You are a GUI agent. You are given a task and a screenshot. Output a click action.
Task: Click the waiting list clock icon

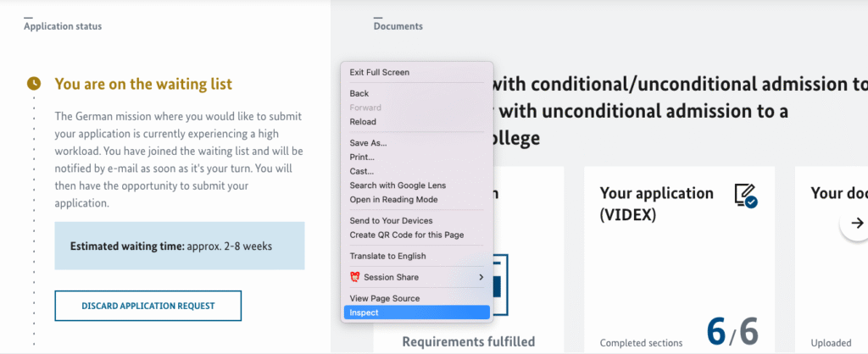click(34, 84)
